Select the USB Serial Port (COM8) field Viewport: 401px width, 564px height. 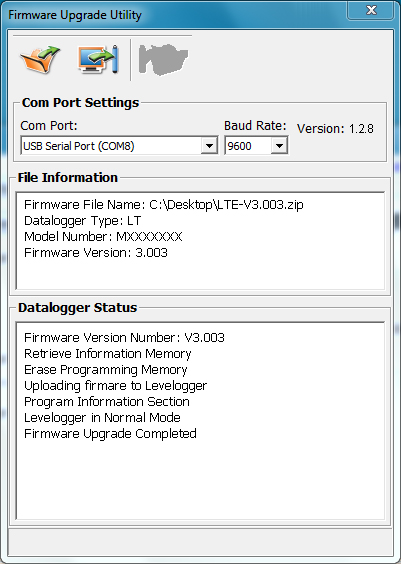119,146
